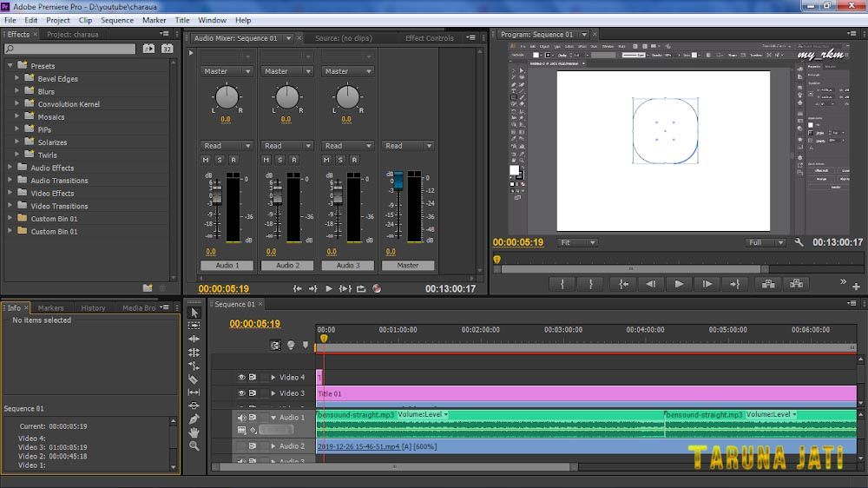Image resolution: width=868 pixels, height=488 pixels.
Task: Mute Audio 2 channel in mixer
Action: point(266,160)
